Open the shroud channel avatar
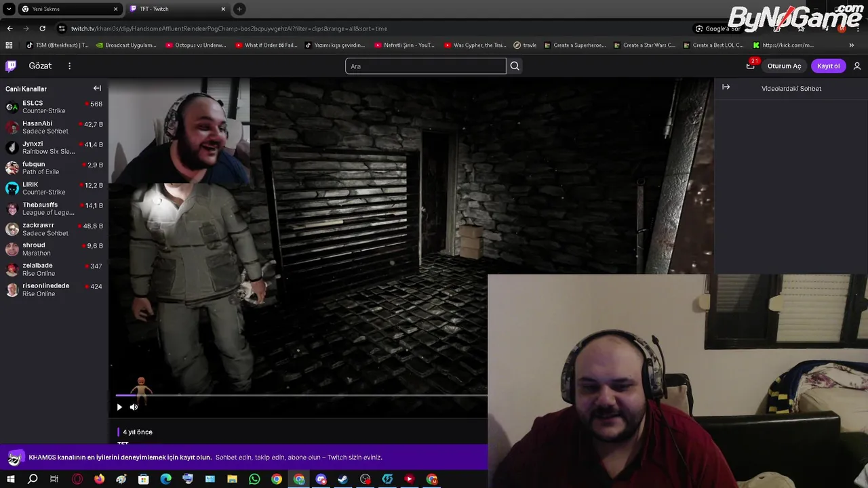Viewport: 868px width, 488px height. (12, 249)
